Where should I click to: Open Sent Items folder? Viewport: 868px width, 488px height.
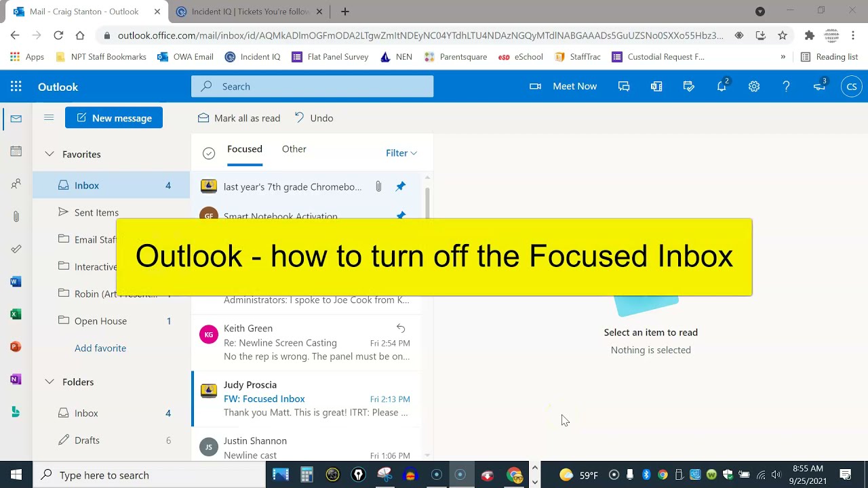111,212
